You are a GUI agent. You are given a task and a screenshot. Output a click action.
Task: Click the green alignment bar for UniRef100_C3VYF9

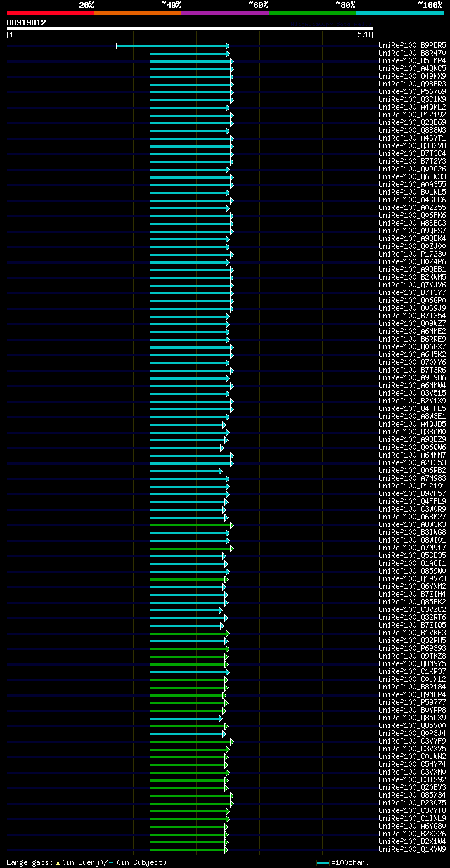191,741
